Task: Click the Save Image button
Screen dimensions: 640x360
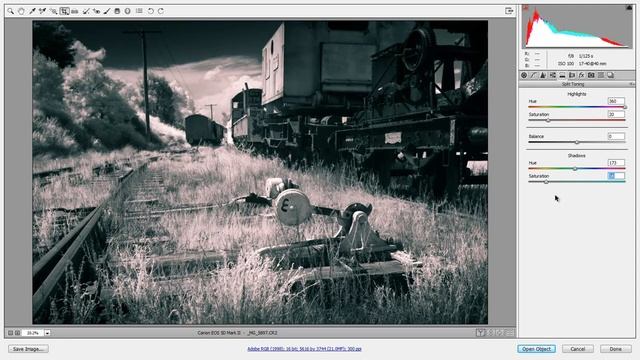Action: (28, 349)
